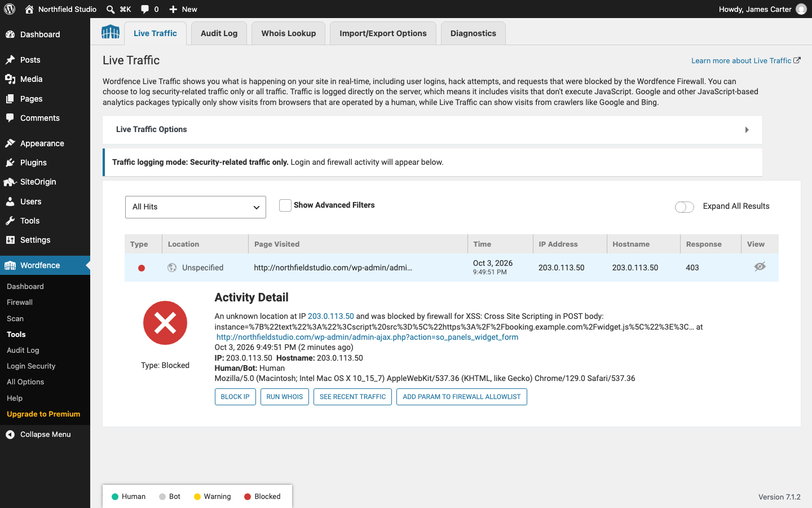Click the Settings sliders icon
812x508 pixels.
10,240
